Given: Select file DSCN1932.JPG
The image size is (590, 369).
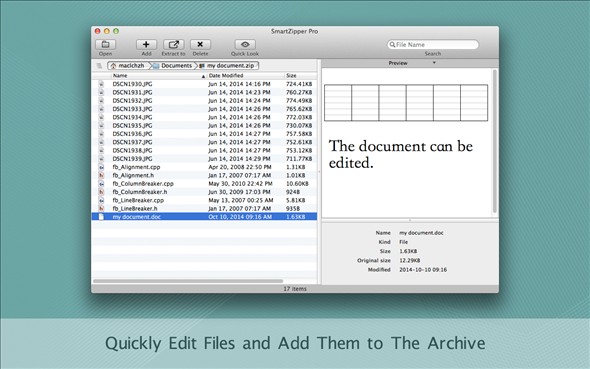Looking at the screenshot, I should click(x=204, y=100).
